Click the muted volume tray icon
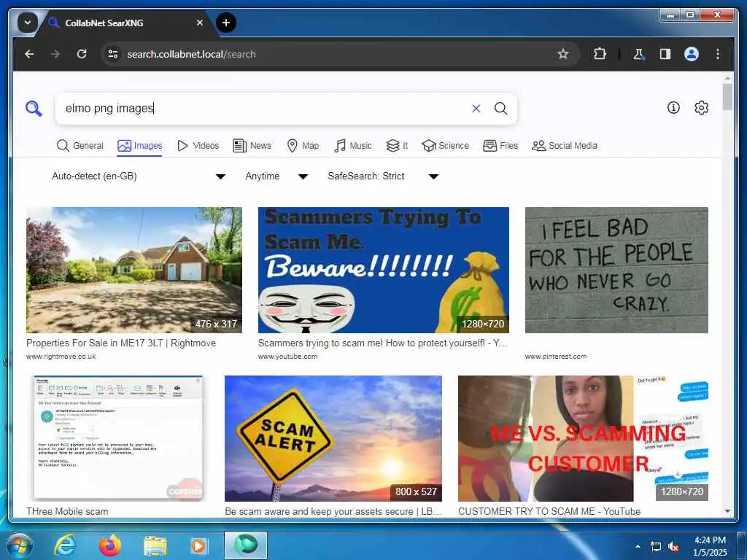This screenshot has height=560, width=747. [673, 547]
